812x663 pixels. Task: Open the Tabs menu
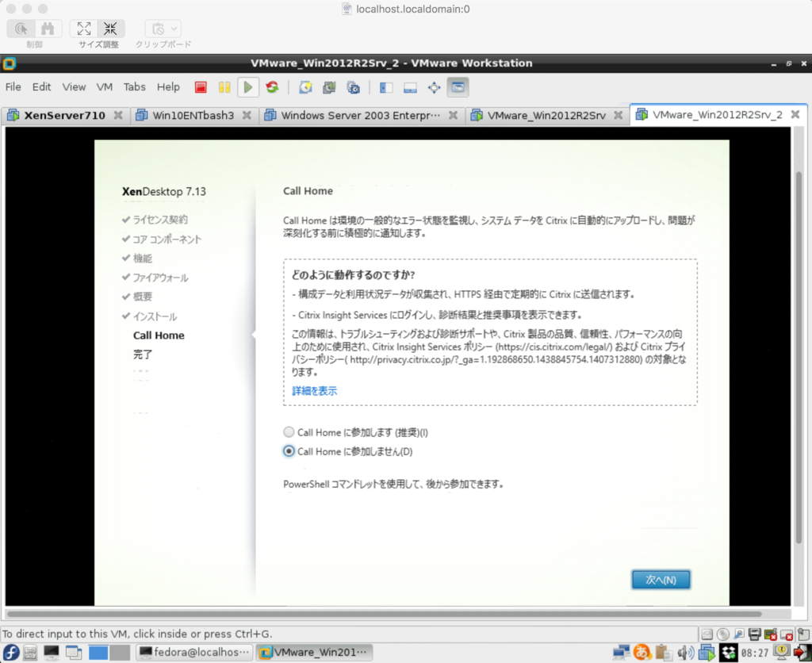point(134,87)
